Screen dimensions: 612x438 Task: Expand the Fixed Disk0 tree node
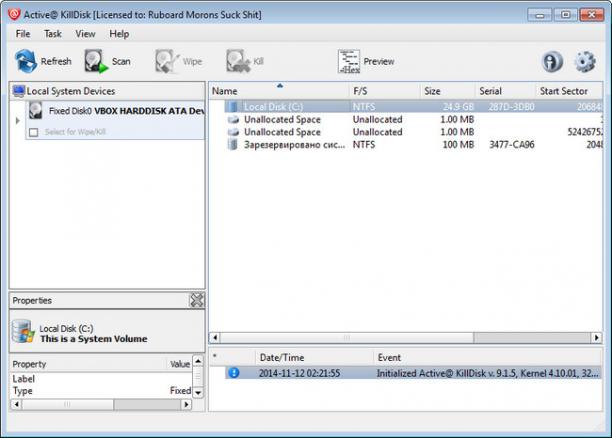[18, 121]
